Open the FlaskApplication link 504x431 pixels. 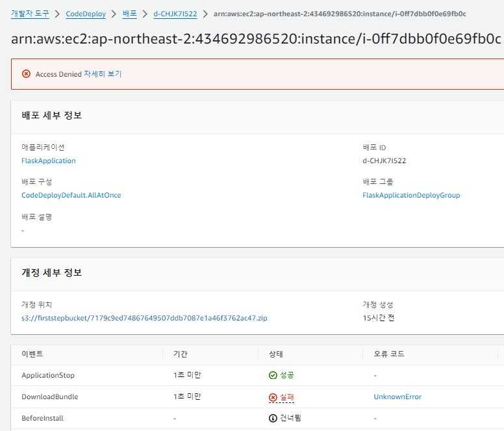pyautogui.click(x=49, y=161)
